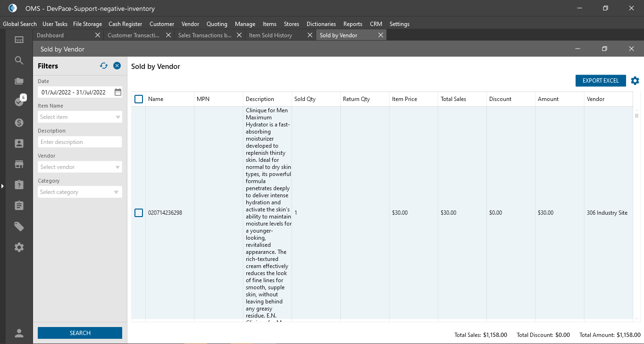The height and width of the screenshot is (344, 644).
Task: Expand the Item Name dropdown
Action: click(118, 117)
